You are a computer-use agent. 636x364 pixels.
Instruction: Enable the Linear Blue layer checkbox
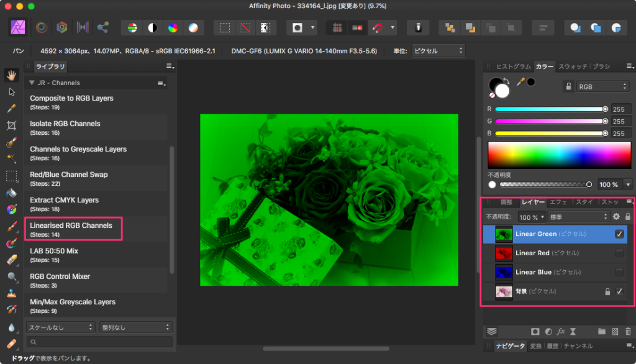(x=619, y=272)
